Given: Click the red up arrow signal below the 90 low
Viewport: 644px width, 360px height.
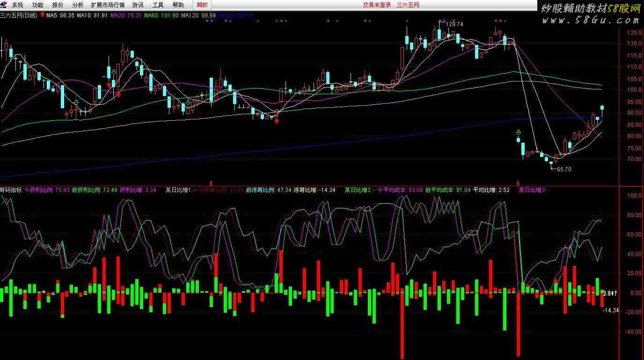Looking at the screenshot, I should click(x=277, y=121).
